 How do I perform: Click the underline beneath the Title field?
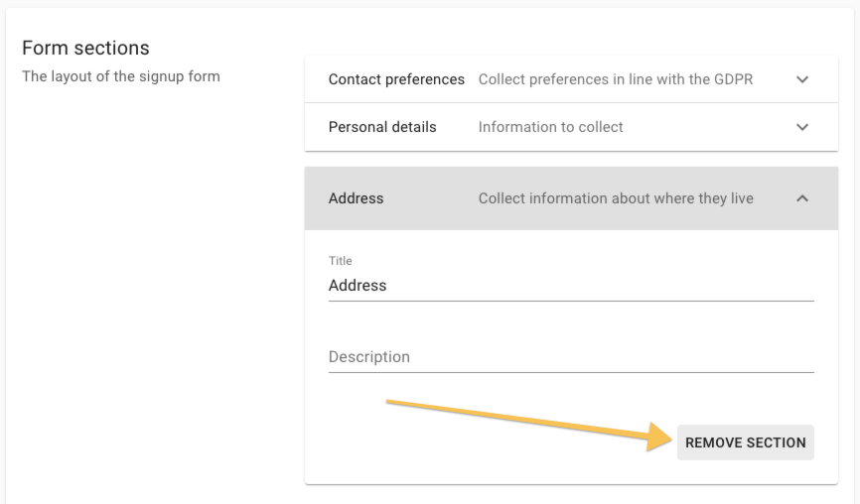tap(571, 301)
